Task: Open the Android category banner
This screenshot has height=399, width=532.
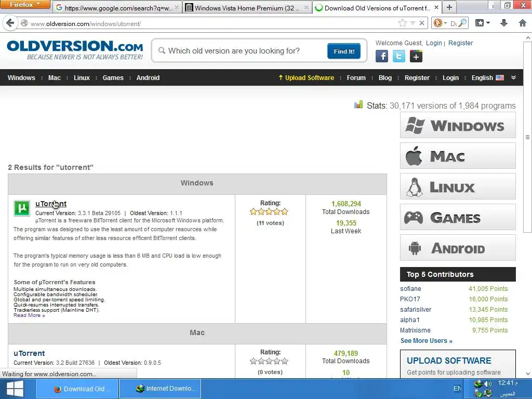Action: point(458,248)
